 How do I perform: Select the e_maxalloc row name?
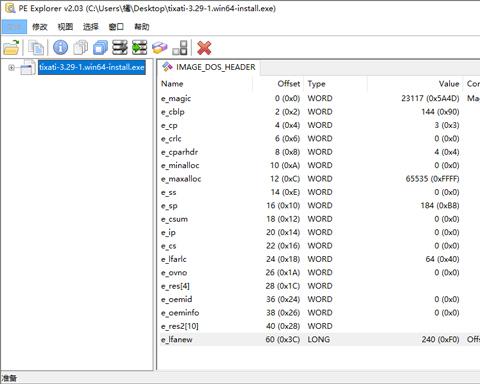pos(181,179)
